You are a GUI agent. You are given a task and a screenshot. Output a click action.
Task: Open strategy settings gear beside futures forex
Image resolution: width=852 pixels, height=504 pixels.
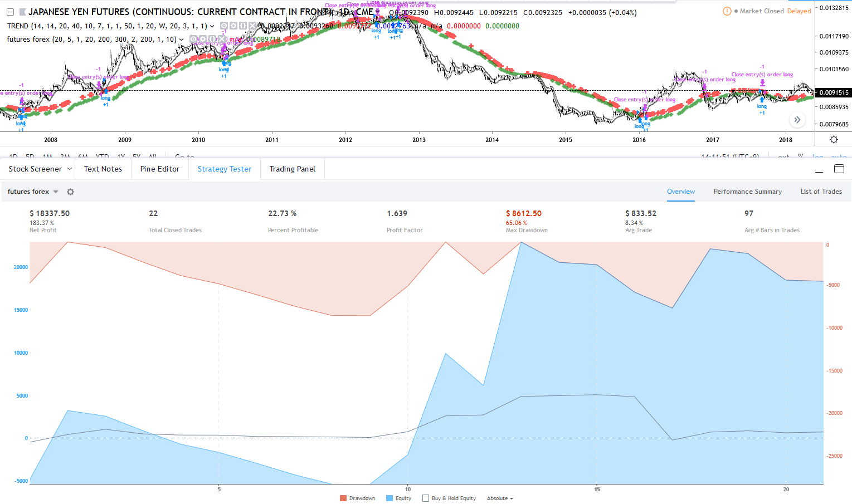(x=70, y=192)
